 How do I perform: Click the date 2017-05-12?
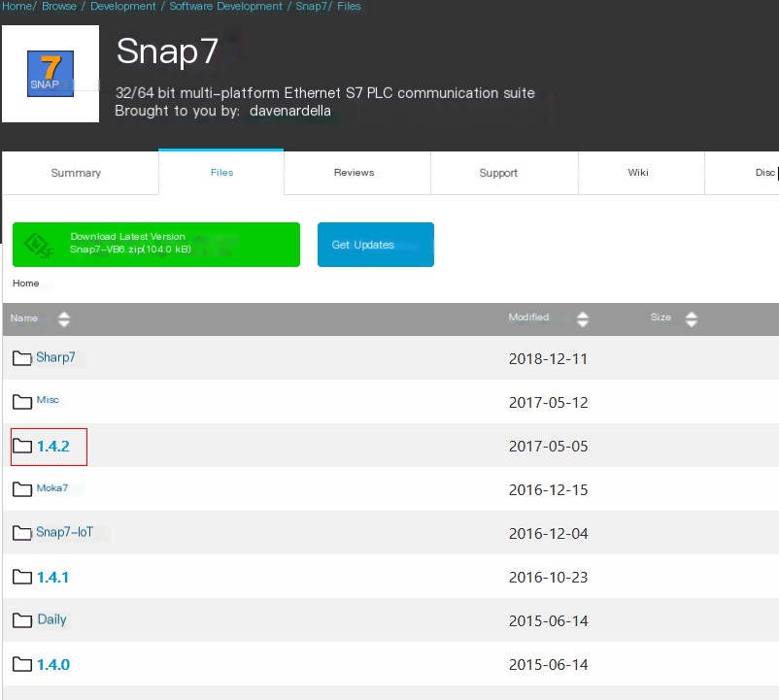548,403
